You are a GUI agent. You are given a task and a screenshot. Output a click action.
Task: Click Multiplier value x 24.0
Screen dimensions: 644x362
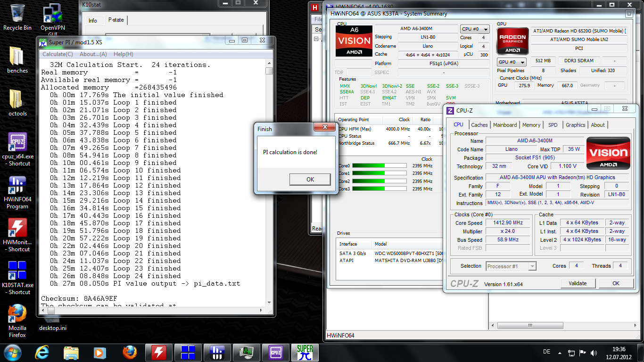click(508, 231)
